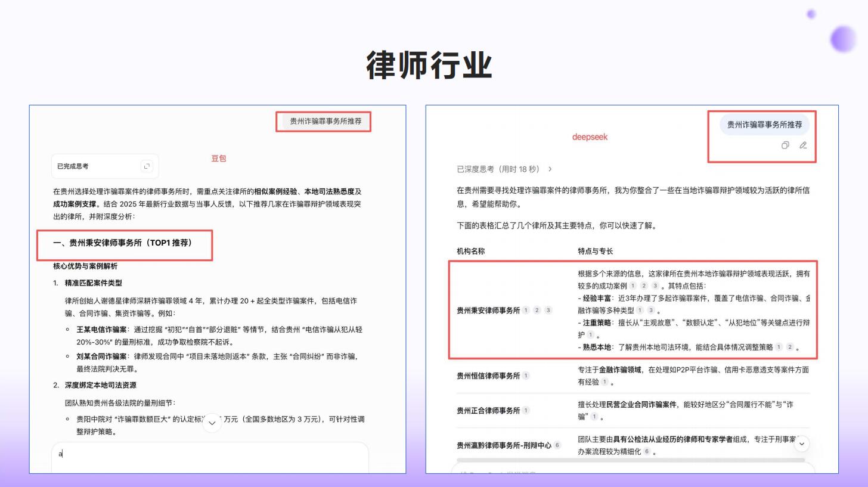The image size is (868, 487).
Task: Click the pencil edit icon under the prompt
Action: point(802,145)
